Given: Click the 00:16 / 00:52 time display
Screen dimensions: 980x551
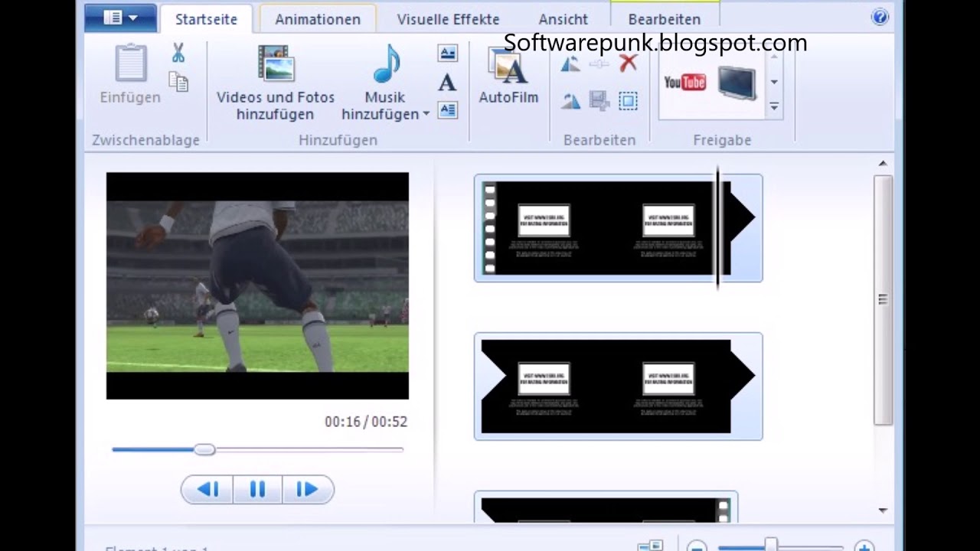Looking at the screenshot, I should tap(366, 422).
